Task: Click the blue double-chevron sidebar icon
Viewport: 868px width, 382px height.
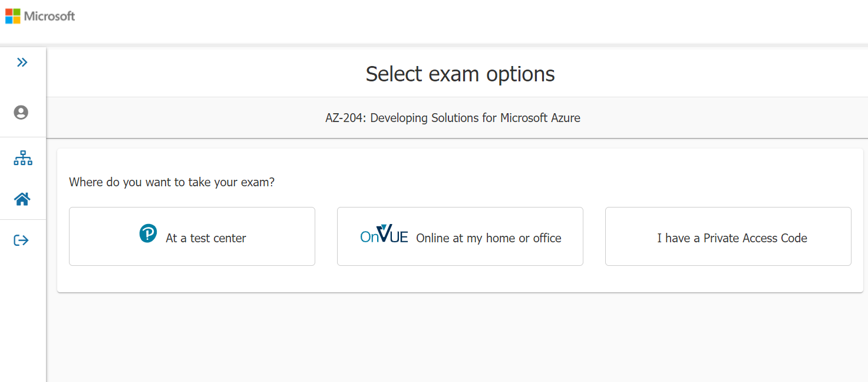Action: click(23, 61)
